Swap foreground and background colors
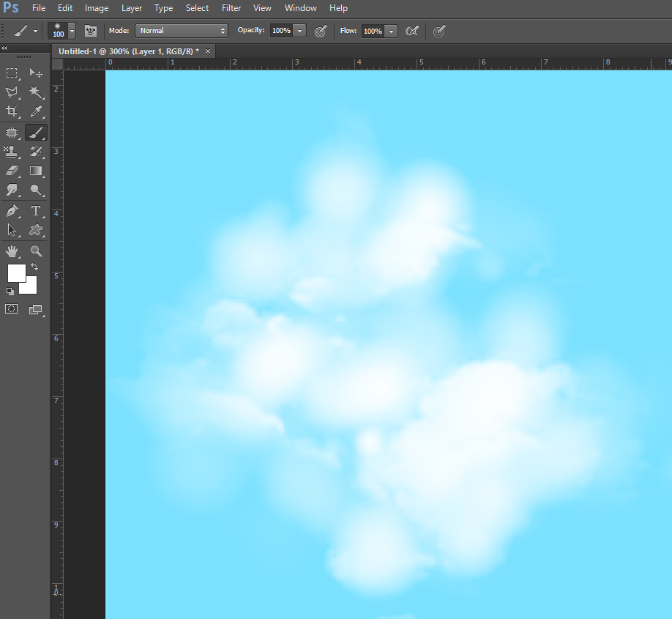Screen dimensions: 672x619 tap(34, 267)
